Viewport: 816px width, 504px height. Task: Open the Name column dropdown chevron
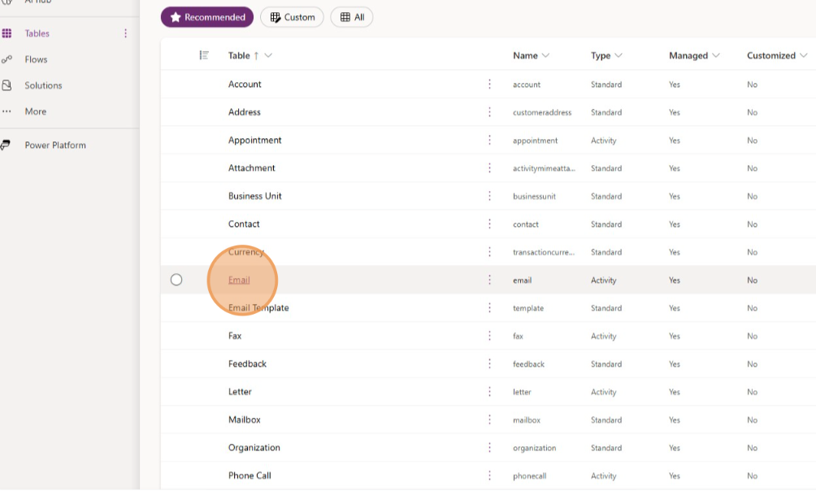tap(545, 55)
